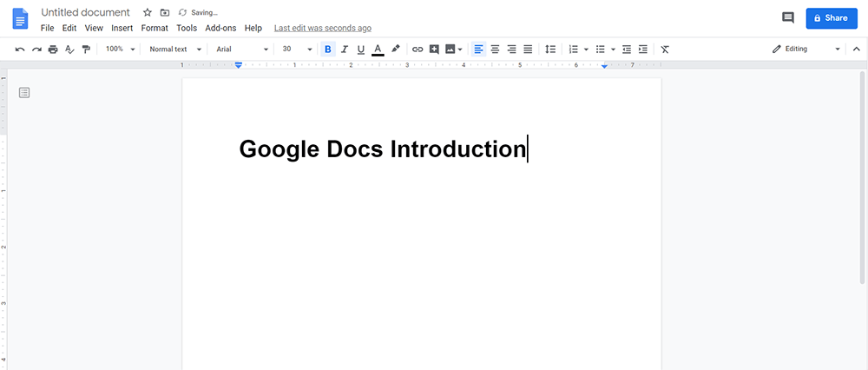
Task: Open the Insert menu
Action: coord(122,28)
